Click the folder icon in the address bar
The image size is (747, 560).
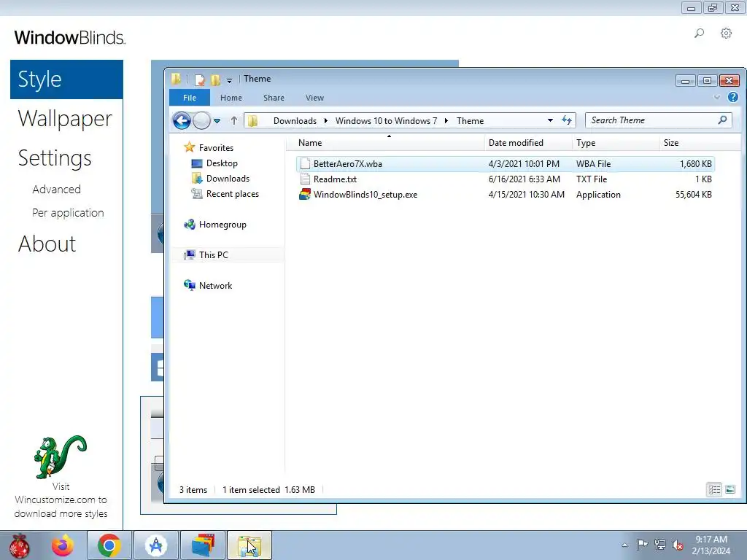tap(252, 120)
